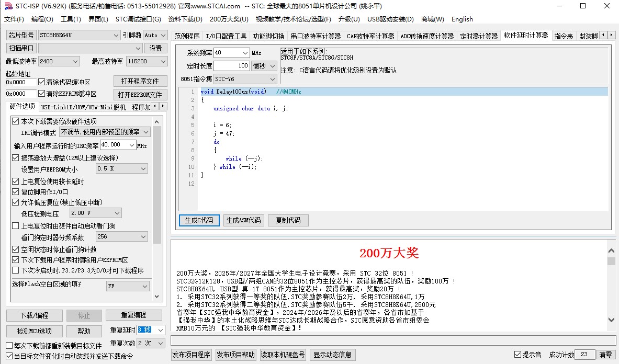
Task: Click the STC-ISP app icon in title bar
Action: click(8, 6)
